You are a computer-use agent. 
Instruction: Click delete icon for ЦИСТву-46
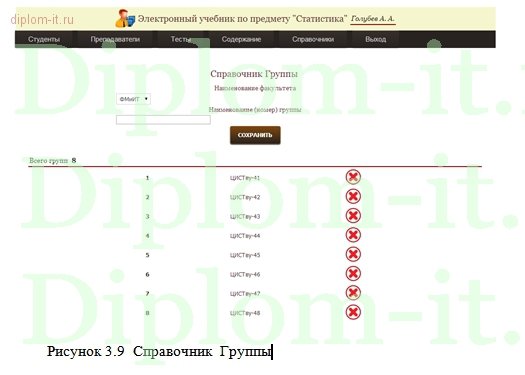353,274
